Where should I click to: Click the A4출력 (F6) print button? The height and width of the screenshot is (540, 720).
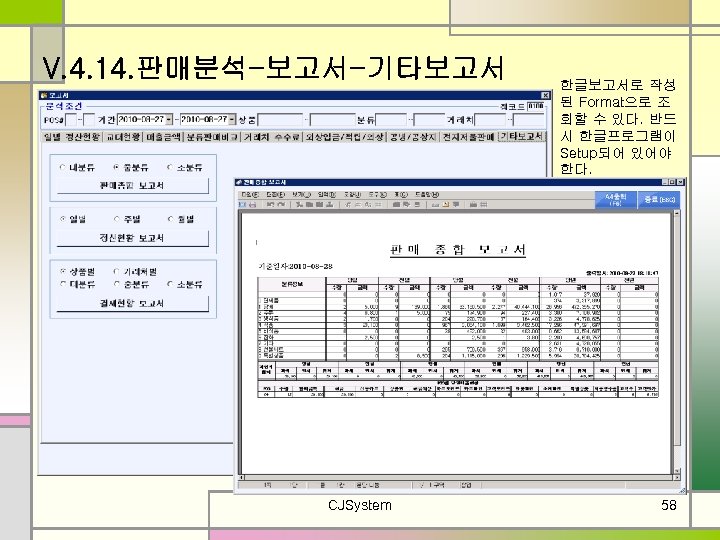click(x=615, y=200)
